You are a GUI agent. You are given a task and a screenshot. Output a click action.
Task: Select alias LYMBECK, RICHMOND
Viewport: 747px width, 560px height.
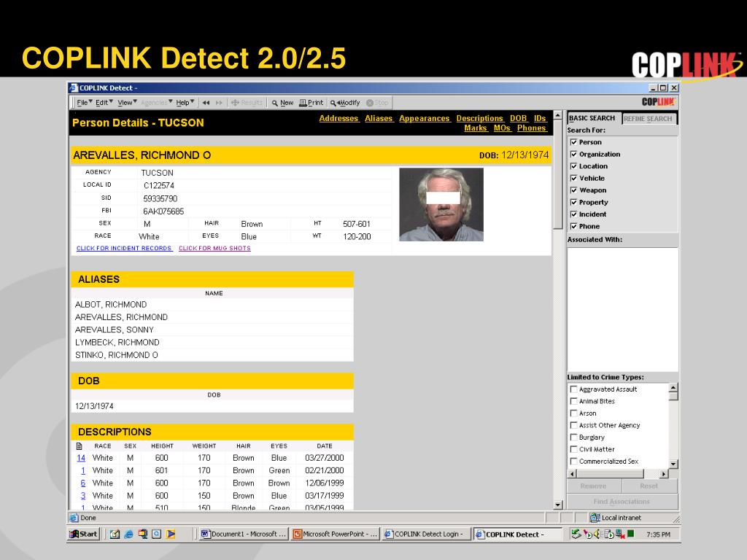(117, 343)
